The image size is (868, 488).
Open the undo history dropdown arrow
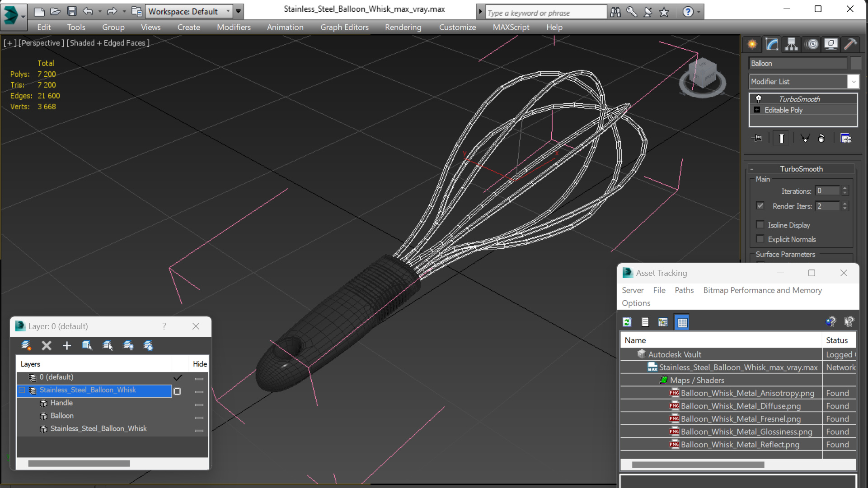click(x=99, y=11)
